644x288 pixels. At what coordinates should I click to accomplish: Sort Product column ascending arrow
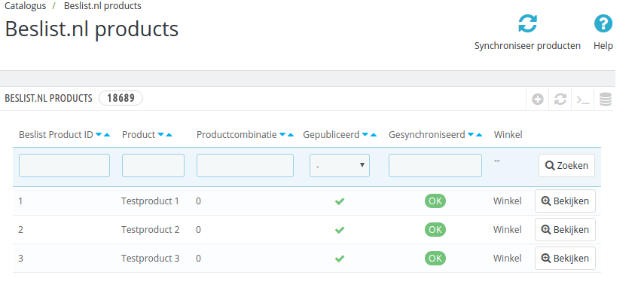click(x=169, y=135)
